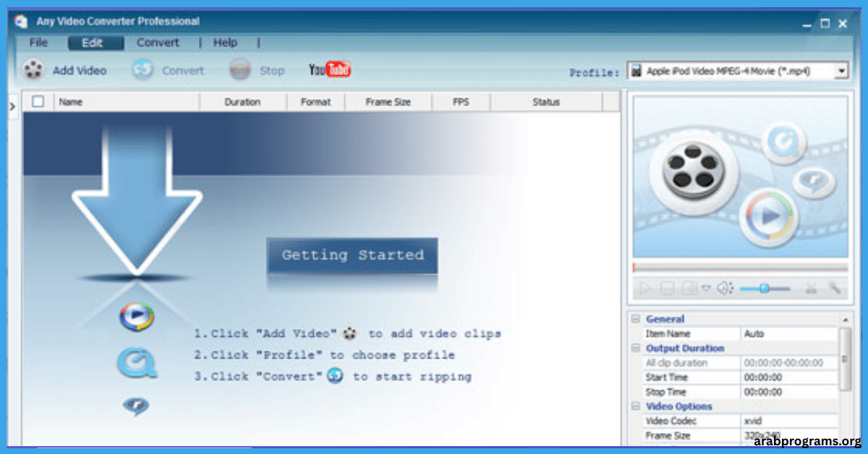
Task: Click the QuickTime icon on the start page
Action: pos(137,363)
